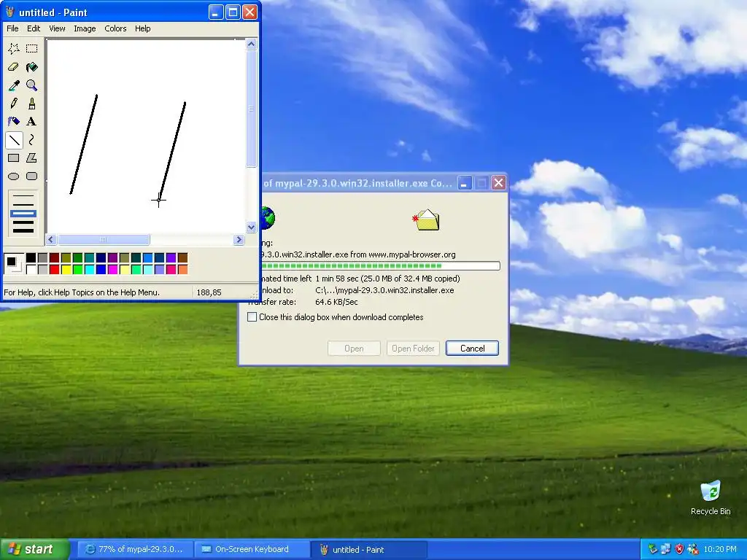The height and width of the screenshot is (560, 747).
Task: Click the download progress bar
Action: [379, 265]
